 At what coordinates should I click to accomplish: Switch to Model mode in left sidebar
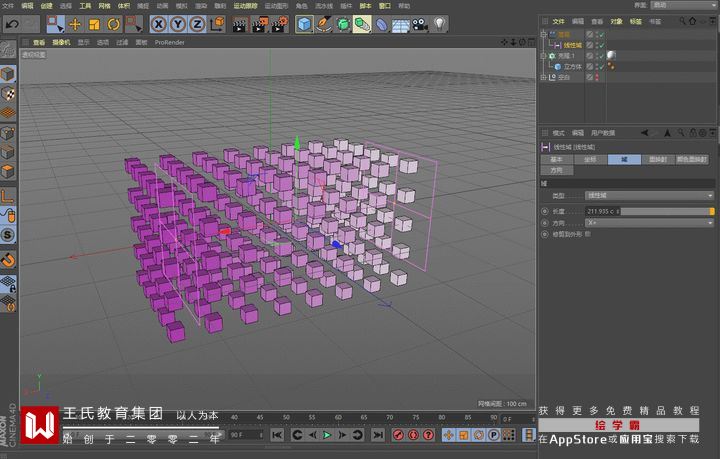pyautogui.click(x=8, y=74)
